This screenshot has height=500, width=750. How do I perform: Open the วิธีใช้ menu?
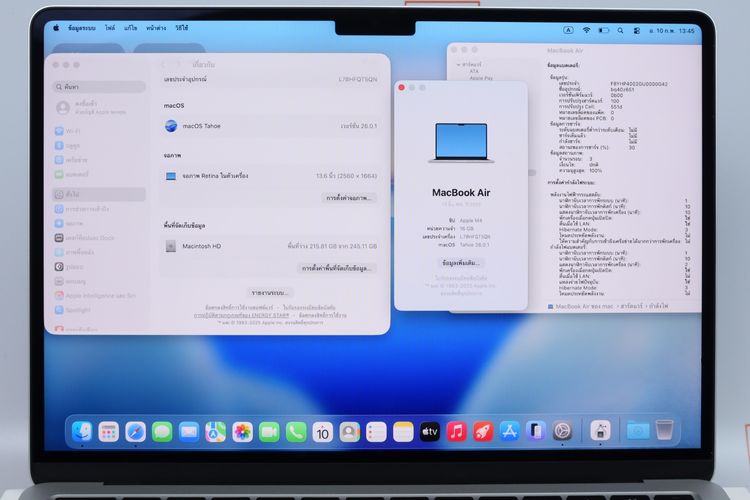click(182, 28)
